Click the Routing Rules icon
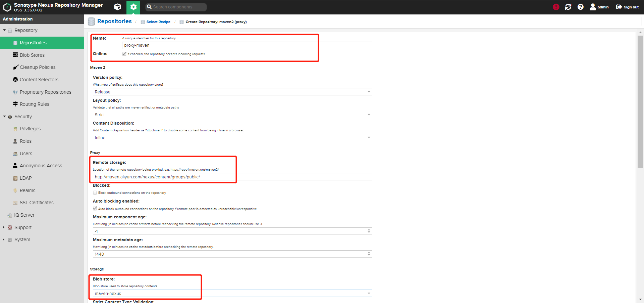Screen dimensions: 644x303 [x=15, y=104]
